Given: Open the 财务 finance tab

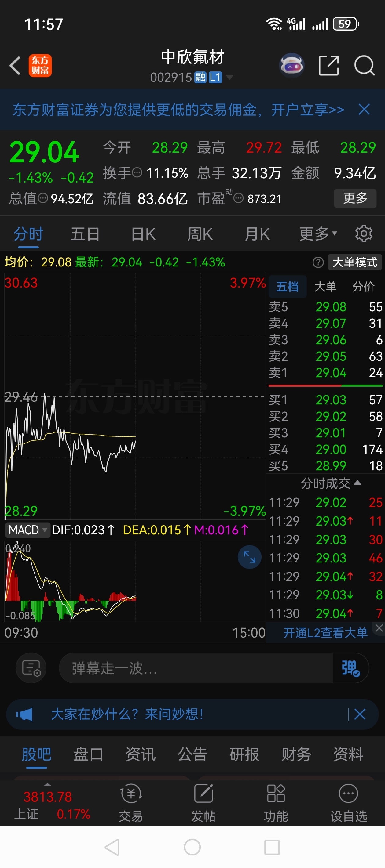Looking at the screenshot, I should 297,754.
